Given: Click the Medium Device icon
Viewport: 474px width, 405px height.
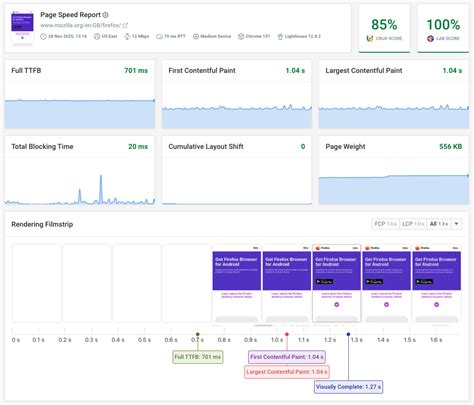Looking at the screenshot, I should pyautogui.click(x=196, y=36).
